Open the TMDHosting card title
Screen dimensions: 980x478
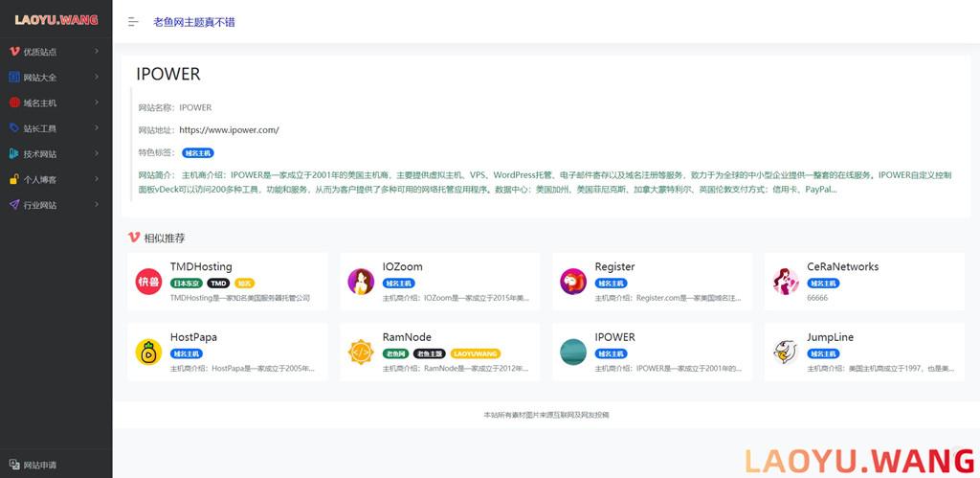(201, 266)
